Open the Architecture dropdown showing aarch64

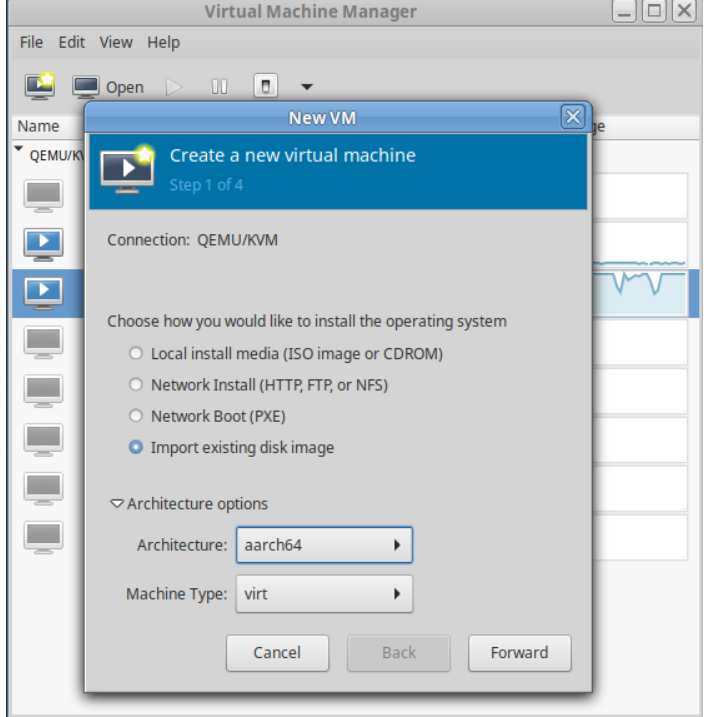point(324,545)
